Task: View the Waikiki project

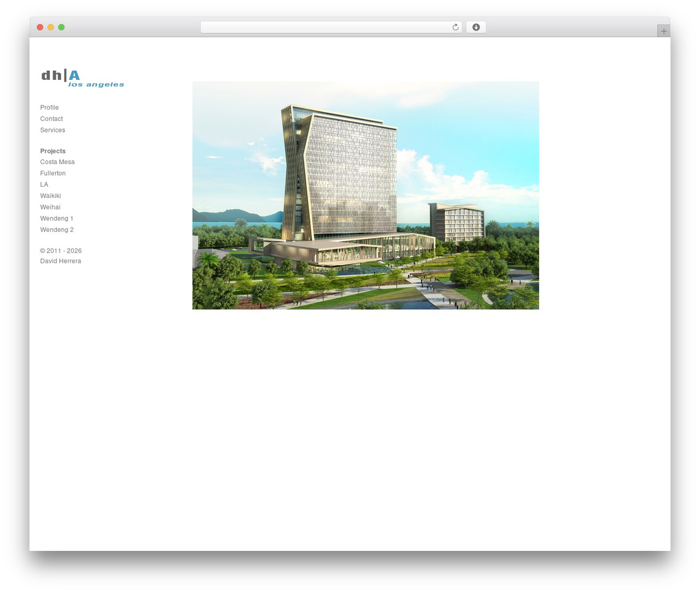Action: point(50,196)
